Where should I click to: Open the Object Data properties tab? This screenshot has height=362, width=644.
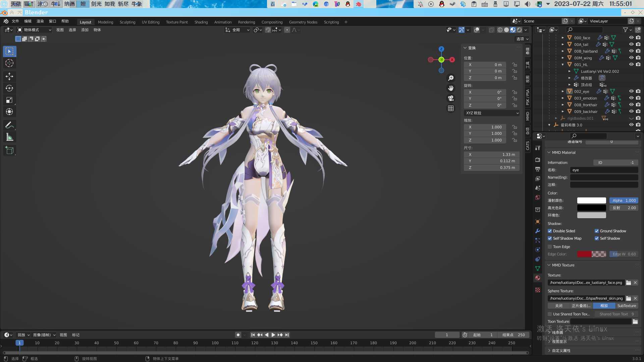(x=538, y=268)
